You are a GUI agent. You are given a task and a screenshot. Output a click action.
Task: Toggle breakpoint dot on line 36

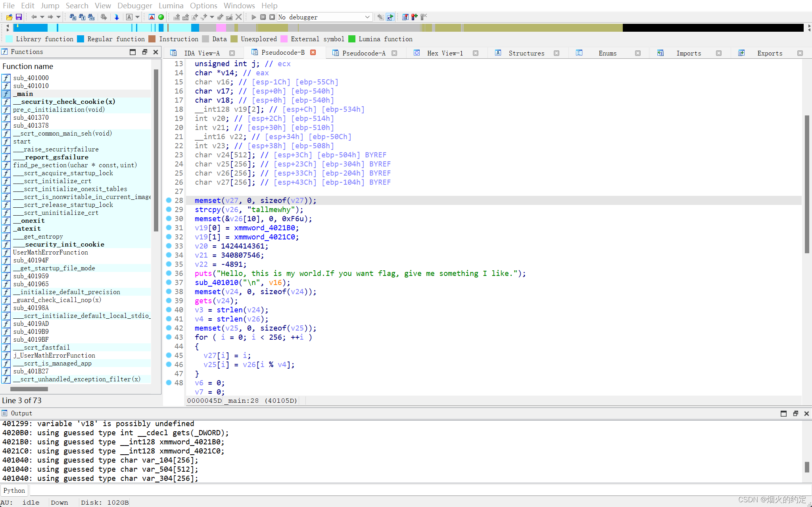pyautogui.click(x=169, y=273)
